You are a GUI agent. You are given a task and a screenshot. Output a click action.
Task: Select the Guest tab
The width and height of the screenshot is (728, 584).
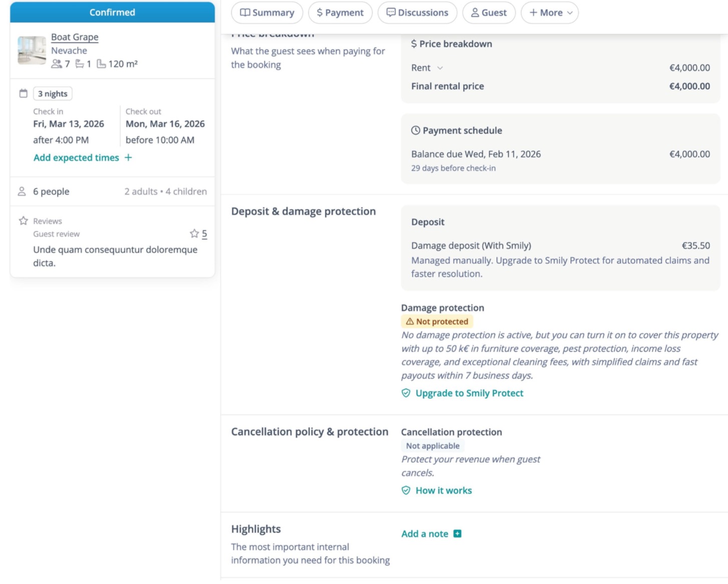(x=488, y=13)
